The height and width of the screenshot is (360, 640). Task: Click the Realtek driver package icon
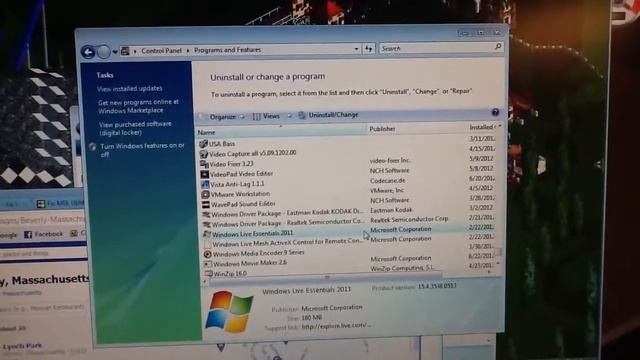pyautogui.click(x=207, y=224)
